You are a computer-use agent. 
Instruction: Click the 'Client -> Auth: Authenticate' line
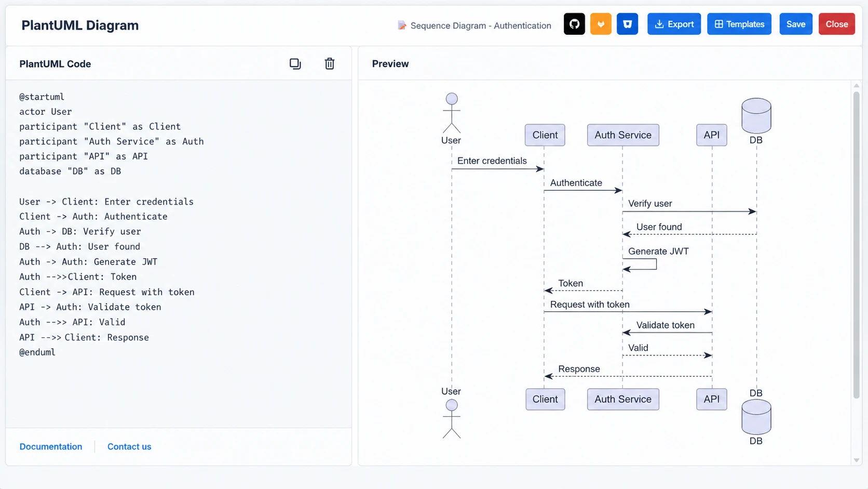coord(93,217)
